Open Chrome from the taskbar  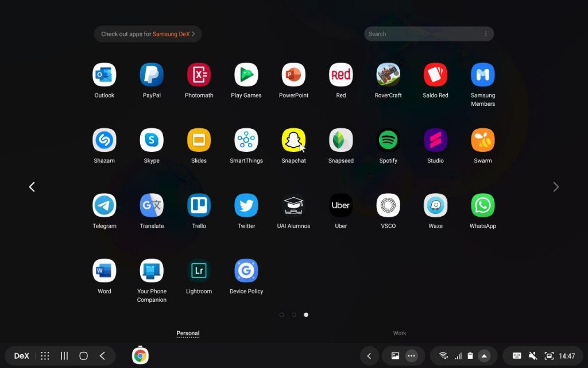click(140, 356)
